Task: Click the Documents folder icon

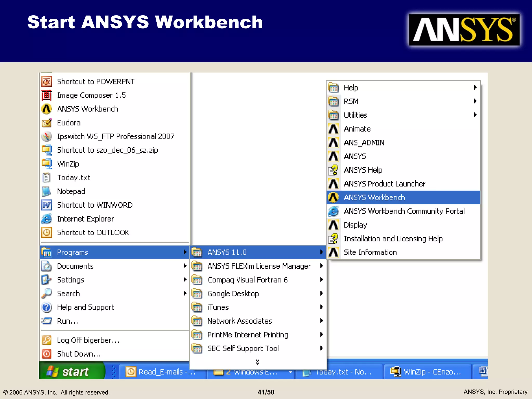Action: coord(47,266)
